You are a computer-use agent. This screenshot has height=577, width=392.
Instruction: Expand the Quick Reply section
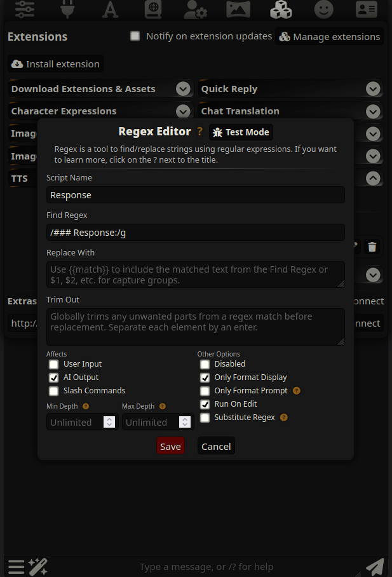pos(373,89)
